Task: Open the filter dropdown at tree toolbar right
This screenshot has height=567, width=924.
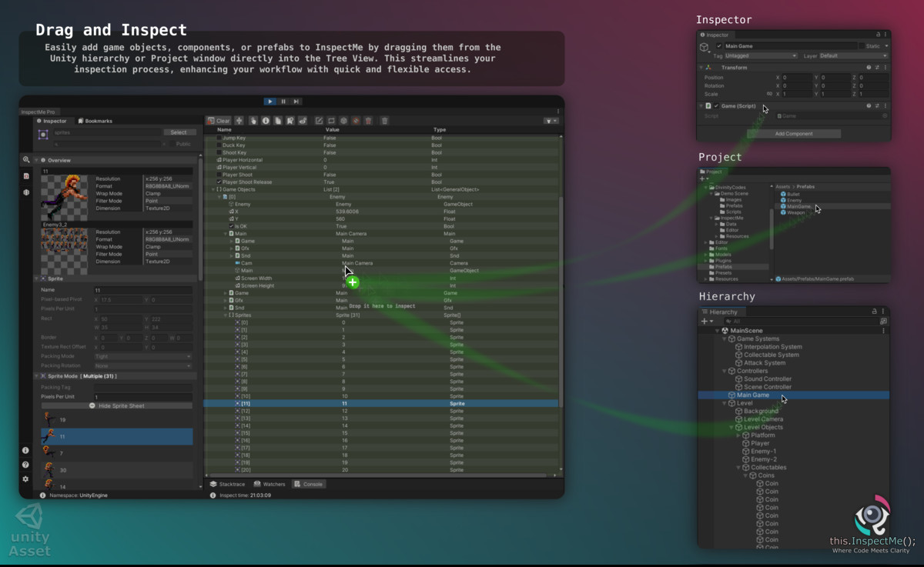Action: click(x=551, y=121)
